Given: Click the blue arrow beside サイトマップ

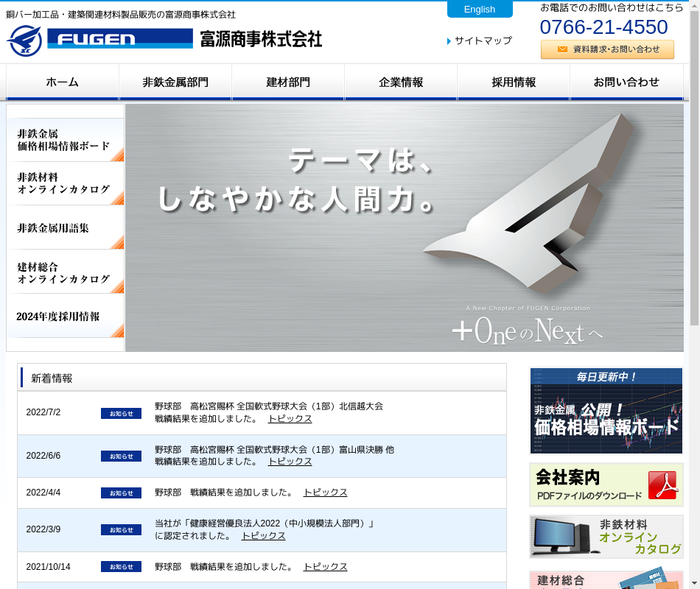Looking at the screenshot, I should 449,41.
